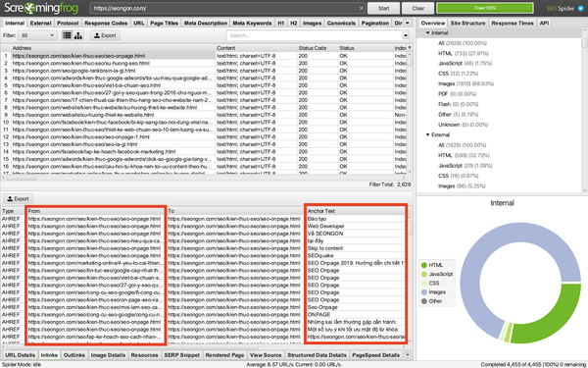Show more bottom tabs overflow arrow

coord(408,355)
